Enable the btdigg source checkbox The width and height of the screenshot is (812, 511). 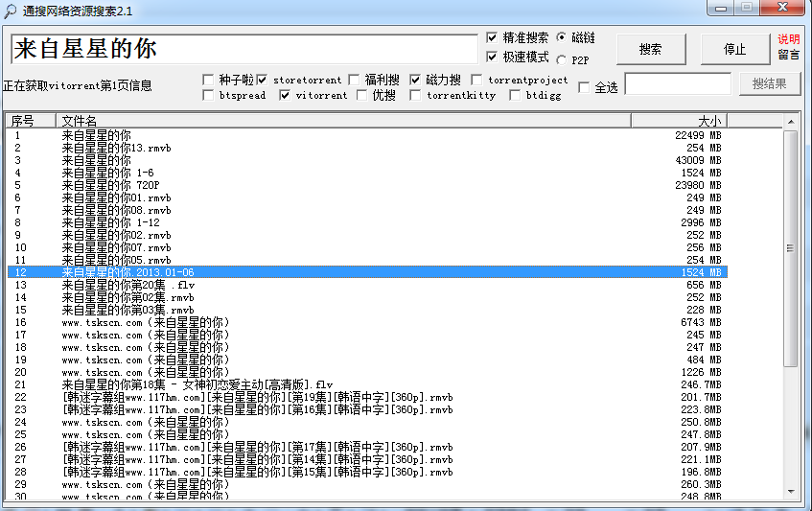pyautogui.click(x=515, y=95)
